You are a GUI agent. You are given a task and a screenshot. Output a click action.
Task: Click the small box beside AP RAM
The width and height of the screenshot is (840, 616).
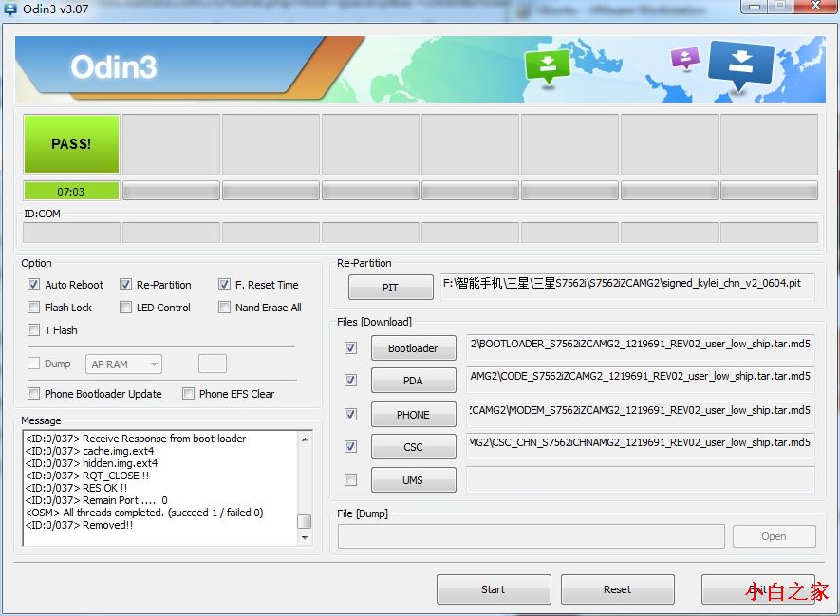pyautogui.click(x=213, y=364)
